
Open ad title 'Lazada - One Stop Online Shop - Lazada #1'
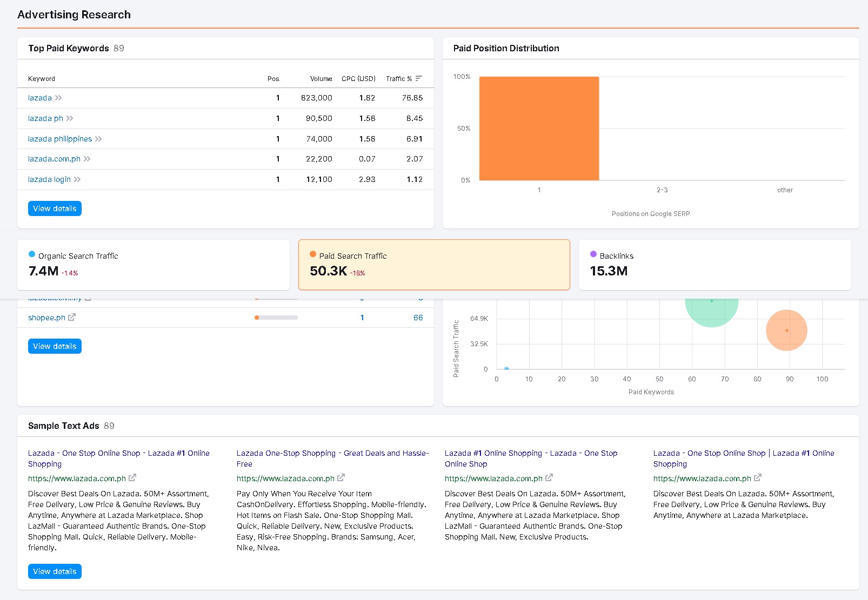[119, 459]
